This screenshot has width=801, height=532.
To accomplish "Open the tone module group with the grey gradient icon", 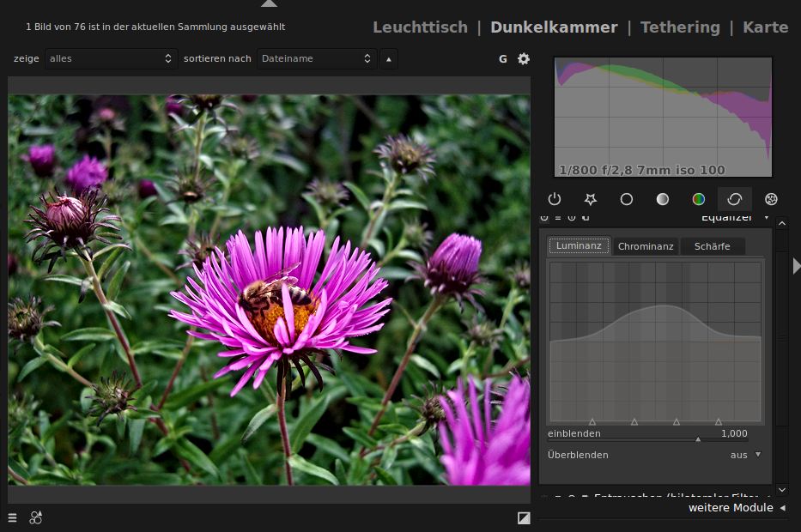I will [x=663, y=199].
